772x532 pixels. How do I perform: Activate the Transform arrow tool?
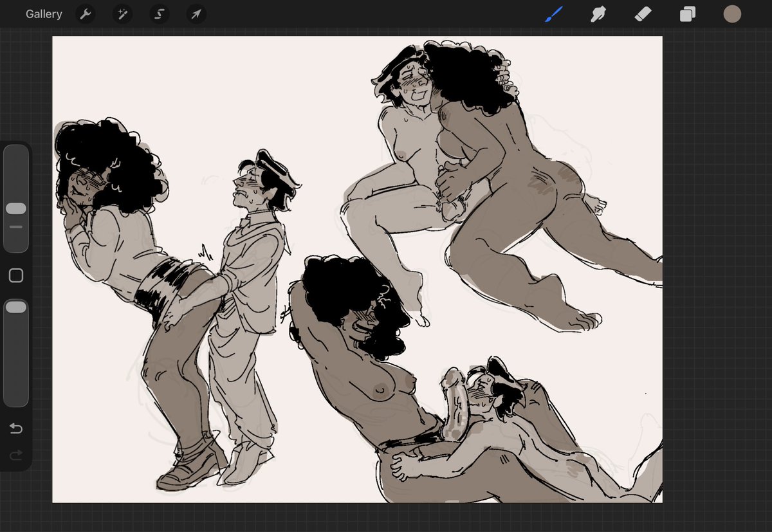pos(196,14)
